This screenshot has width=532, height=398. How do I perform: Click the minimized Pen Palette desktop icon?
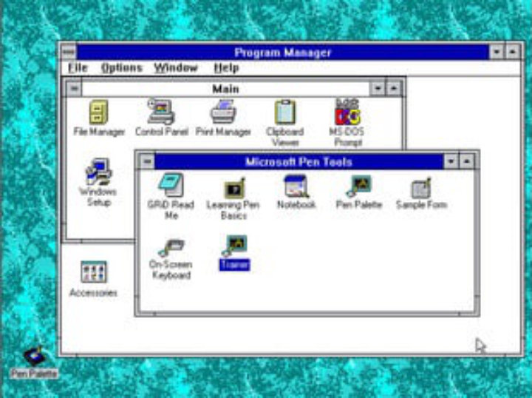click(x=34, y=357)
